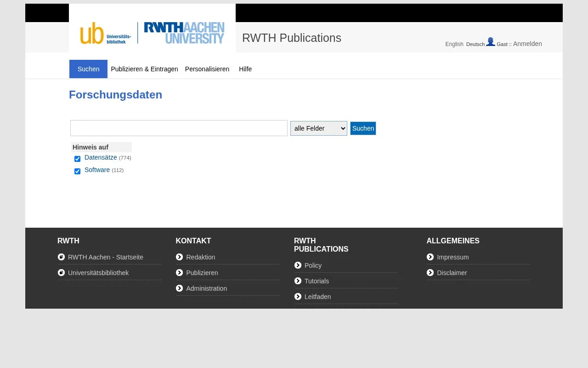Open the Hilfe menu
This screenshot has height=368, width=588.
click(x=245, y=69)
